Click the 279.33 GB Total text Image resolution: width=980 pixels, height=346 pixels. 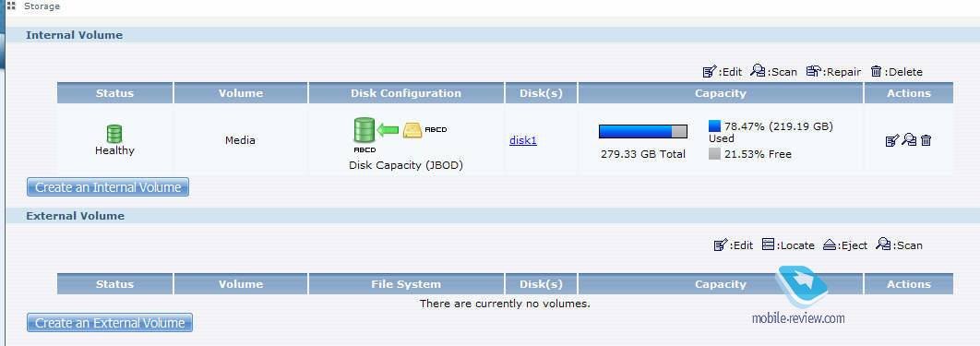pyautogui.click(x=643, y=154)
